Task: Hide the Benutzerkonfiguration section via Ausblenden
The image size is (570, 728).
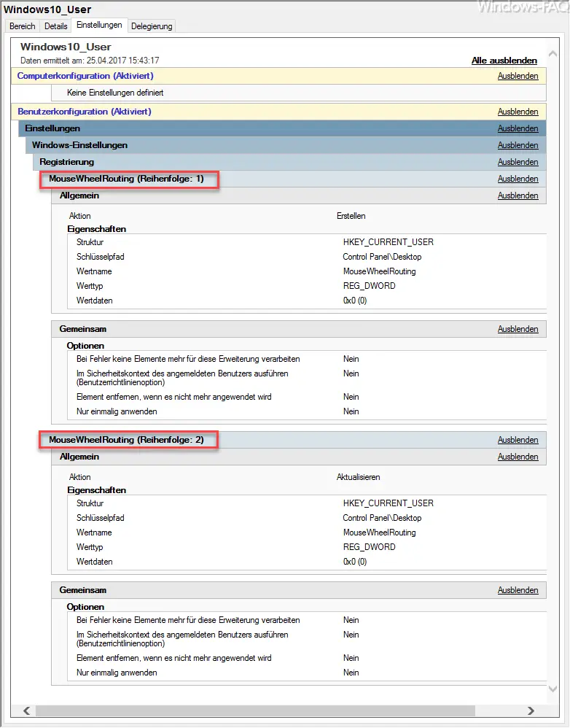Action: [x=518, y=112]
